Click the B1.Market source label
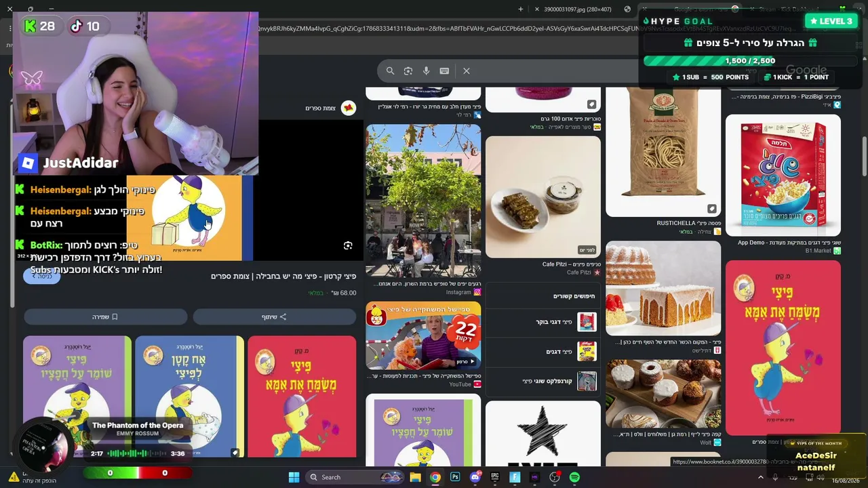This screenshot has height=488, width=868. [x=818, y=251]
